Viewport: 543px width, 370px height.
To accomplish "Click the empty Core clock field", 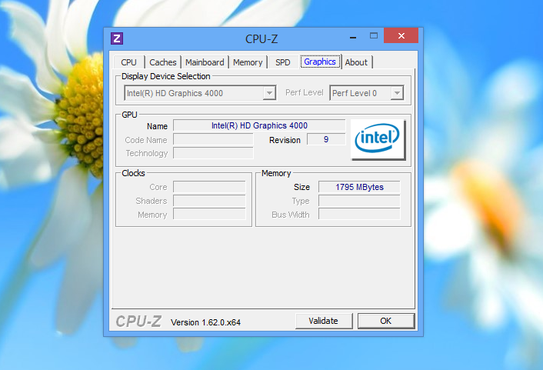I will pyautogui.click(x=209, y=187).
